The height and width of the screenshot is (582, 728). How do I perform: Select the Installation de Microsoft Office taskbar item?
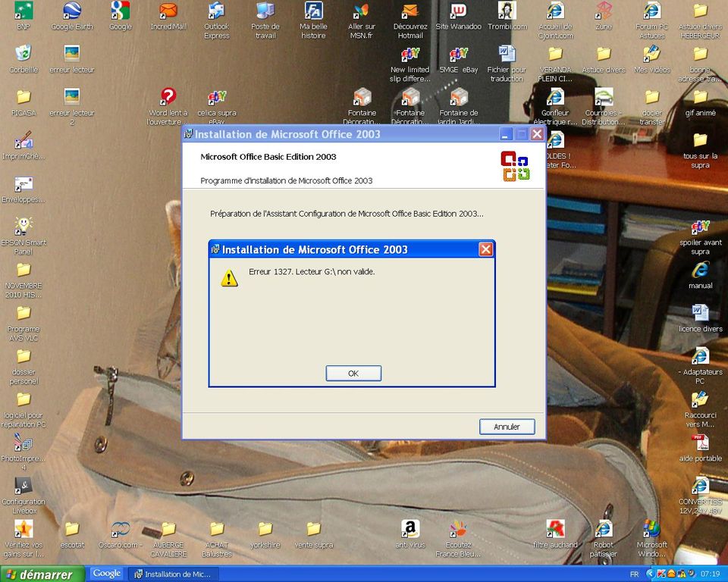point(174,574)
